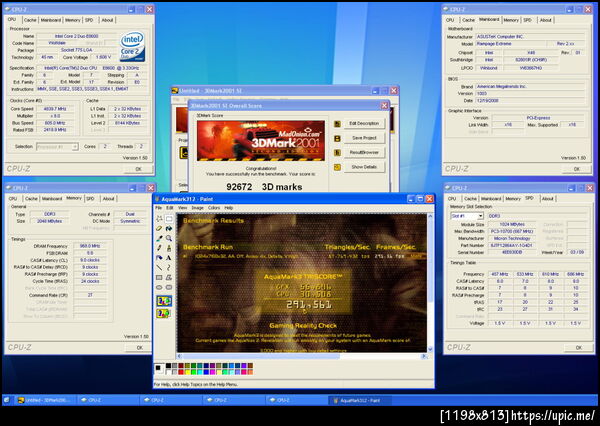Open the File menu in Paint
The image size is (600, 426).
coord(158,208)
